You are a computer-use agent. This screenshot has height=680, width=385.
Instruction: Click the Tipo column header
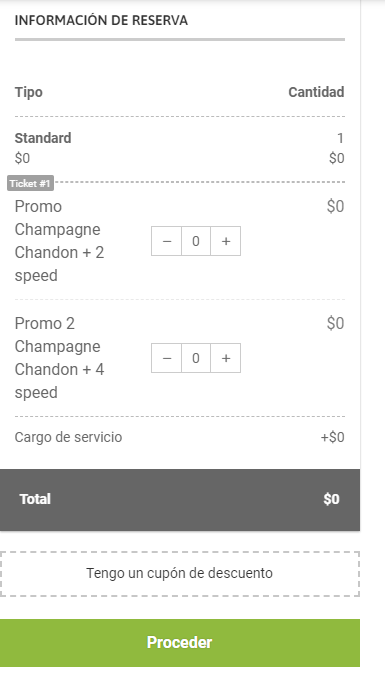click(x=29, y=92)
